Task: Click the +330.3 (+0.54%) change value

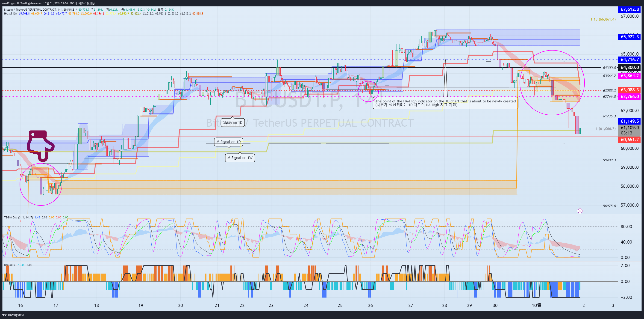Action: tap(146, 9)
